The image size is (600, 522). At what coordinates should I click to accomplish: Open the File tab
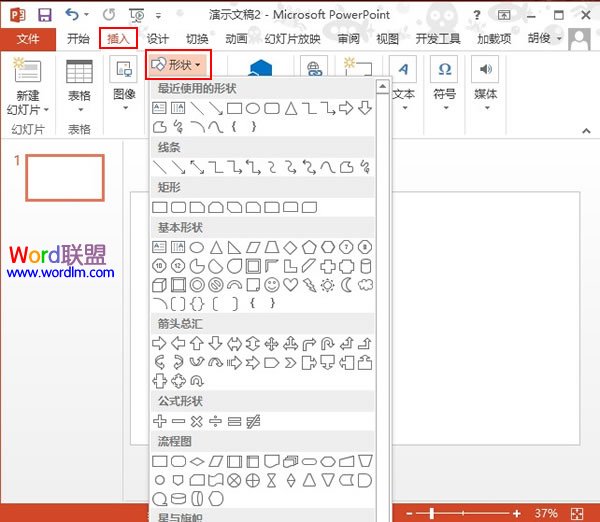pyautogui.click(x=28, y=39)
